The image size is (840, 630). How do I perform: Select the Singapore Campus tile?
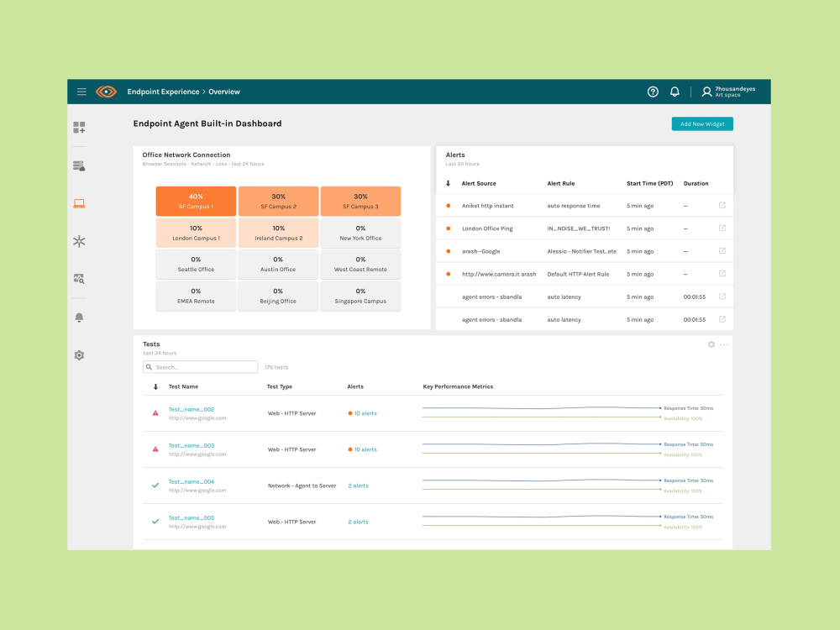360,296
